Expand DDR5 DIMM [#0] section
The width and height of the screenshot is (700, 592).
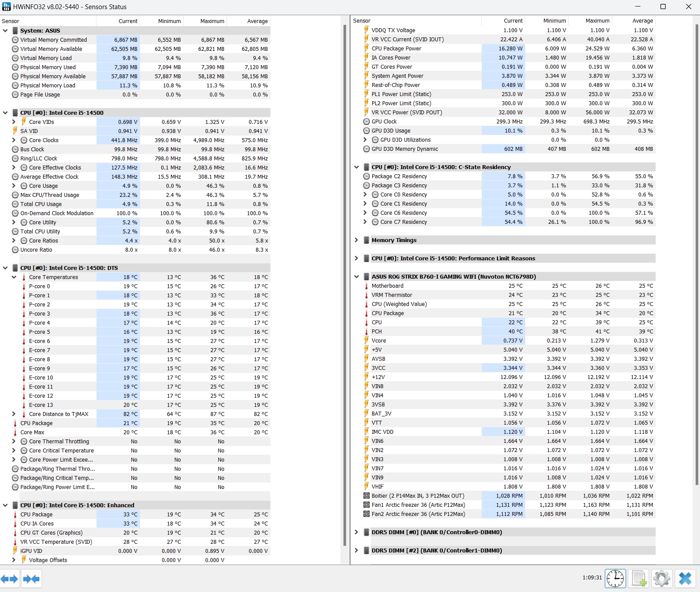click(356, 532)
